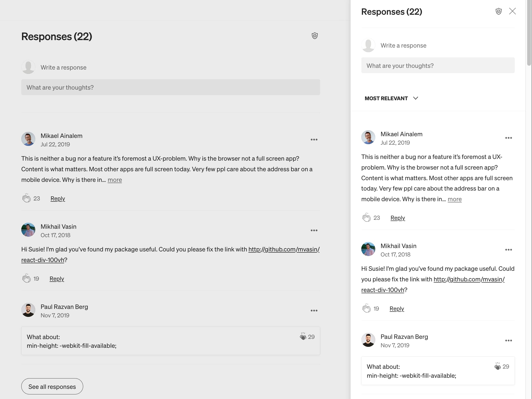
Task: Click Reply under Mikhail Vasin's side panel response
Action: [x=397, y=308]
